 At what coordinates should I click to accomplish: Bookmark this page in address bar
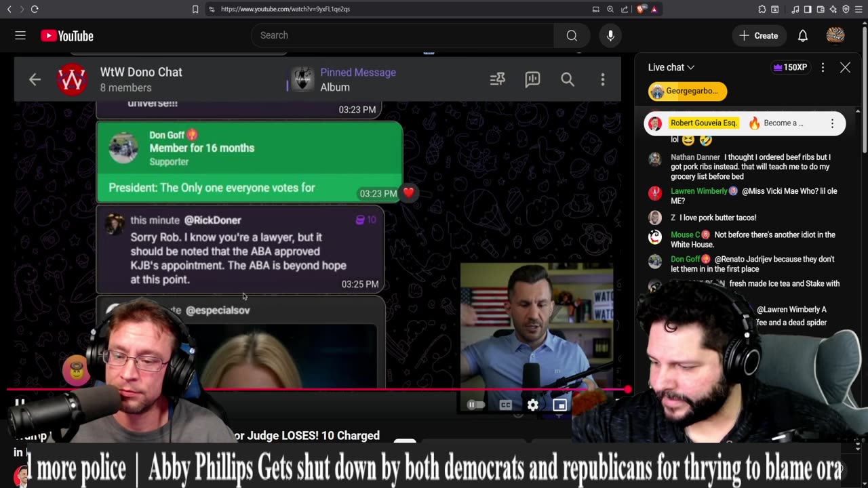195,9
